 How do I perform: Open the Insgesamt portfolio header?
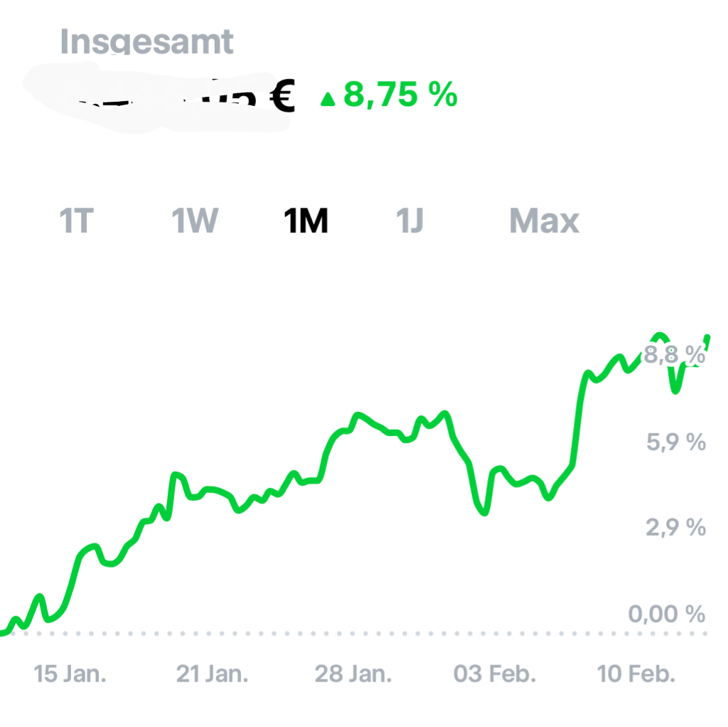pos(146,41)
